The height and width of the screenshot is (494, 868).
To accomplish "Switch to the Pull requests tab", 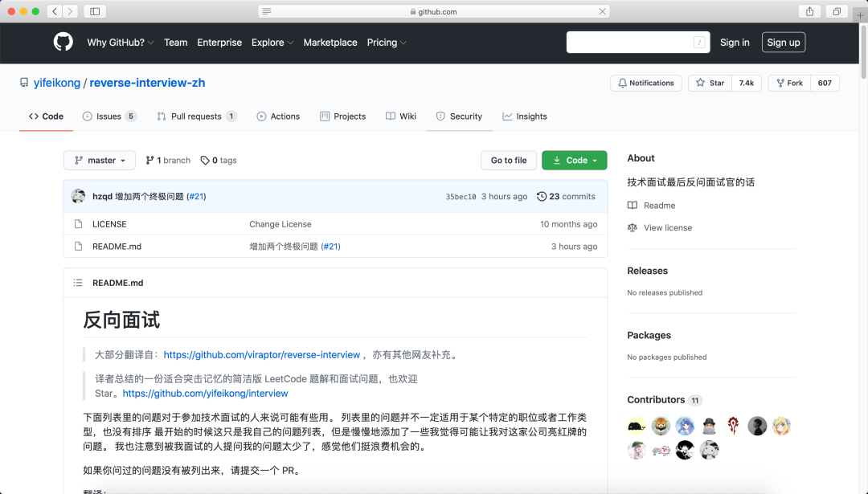I will (197, 116).
